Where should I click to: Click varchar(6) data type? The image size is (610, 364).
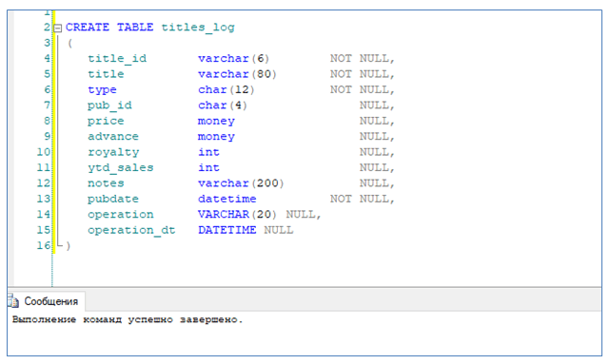pos(233,59)
